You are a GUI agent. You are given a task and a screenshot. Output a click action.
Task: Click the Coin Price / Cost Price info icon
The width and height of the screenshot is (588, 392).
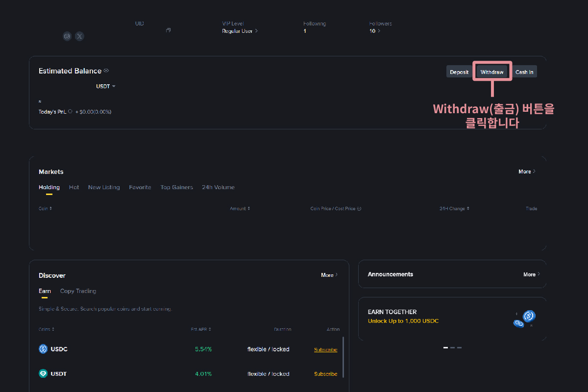point(359,209)
